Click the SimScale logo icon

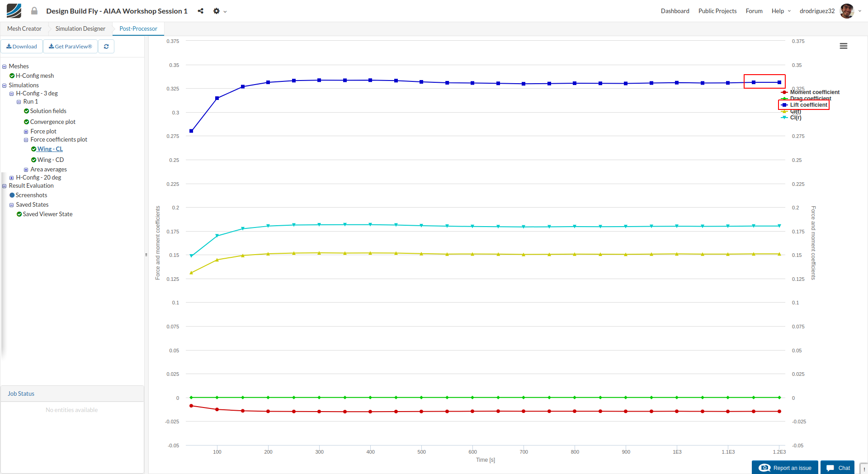[14, 11]
